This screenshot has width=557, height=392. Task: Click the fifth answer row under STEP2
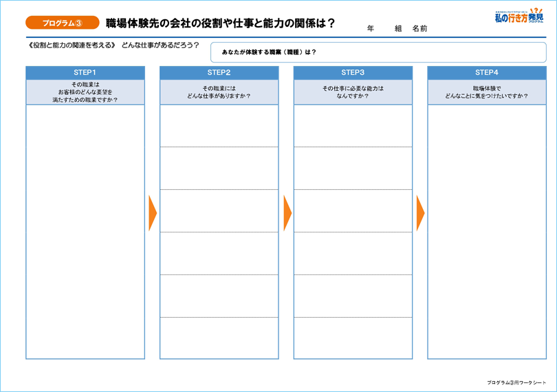pos(219,296)
